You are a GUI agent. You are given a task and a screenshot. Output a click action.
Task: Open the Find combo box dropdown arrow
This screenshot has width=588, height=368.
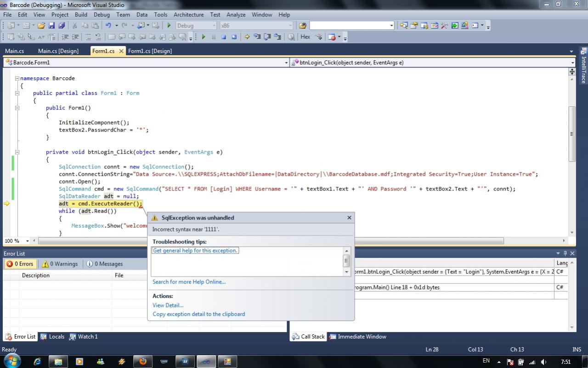click(392, 25)
